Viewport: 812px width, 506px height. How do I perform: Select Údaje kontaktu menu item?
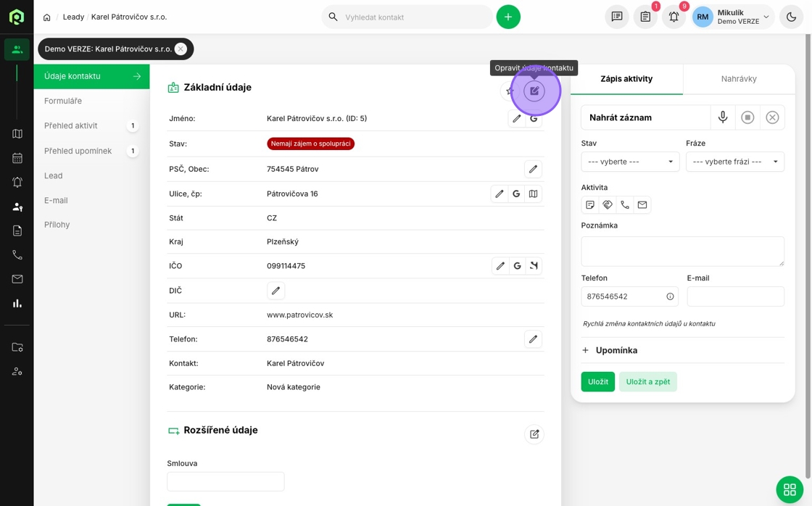91,76
